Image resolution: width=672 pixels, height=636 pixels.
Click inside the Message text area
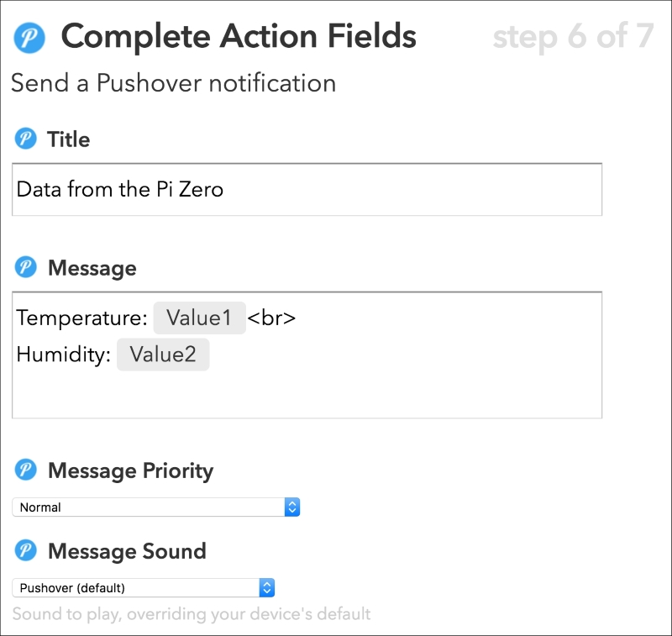pos(307,355)
